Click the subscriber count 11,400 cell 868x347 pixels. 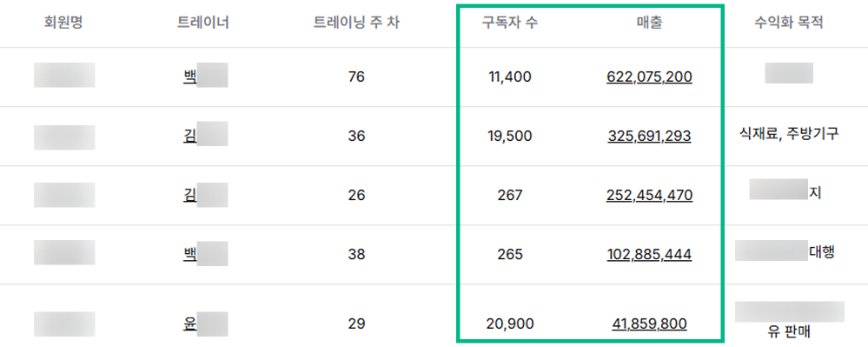coord(510,77)
